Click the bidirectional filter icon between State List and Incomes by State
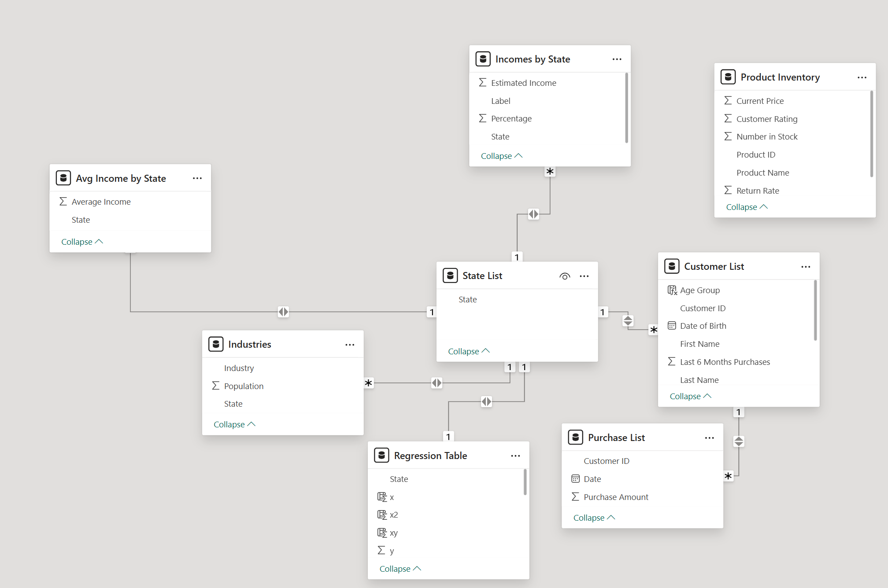The width and height of the screenshot is (888, 588). (534, 214)
